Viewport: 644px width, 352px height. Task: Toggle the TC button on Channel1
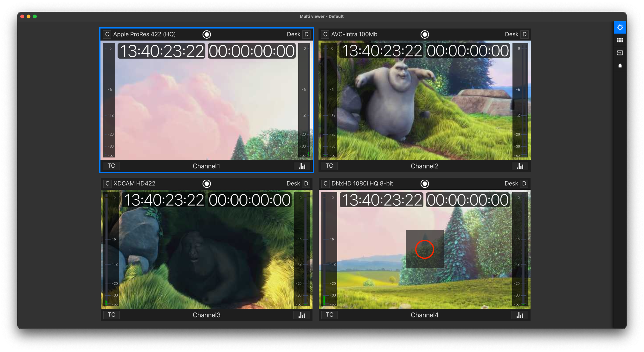111,166
